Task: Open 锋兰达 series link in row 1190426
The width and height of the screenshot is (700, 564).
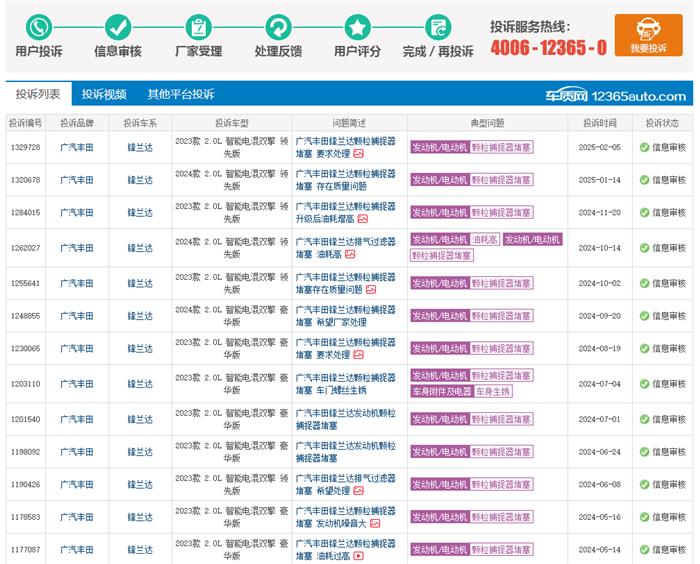Action: click(x=140, y=484)
